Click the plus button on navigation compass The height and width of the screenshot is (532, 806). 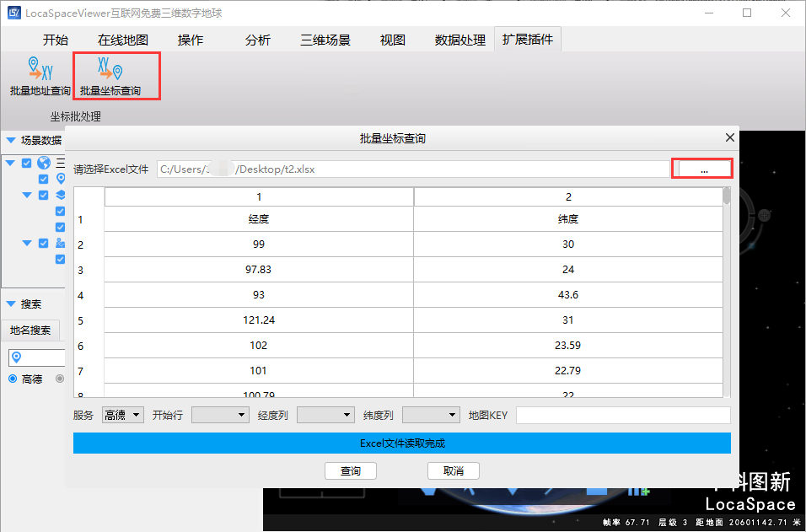click(765, 215)
